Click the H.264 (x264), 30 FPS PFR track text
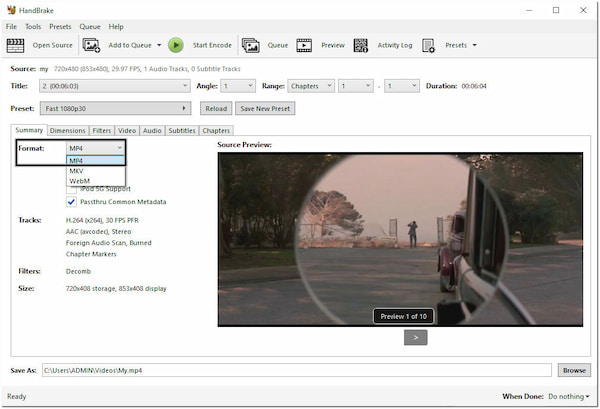Image resolution: width=600 pixels, height=409 pixels. click(102, 220)
